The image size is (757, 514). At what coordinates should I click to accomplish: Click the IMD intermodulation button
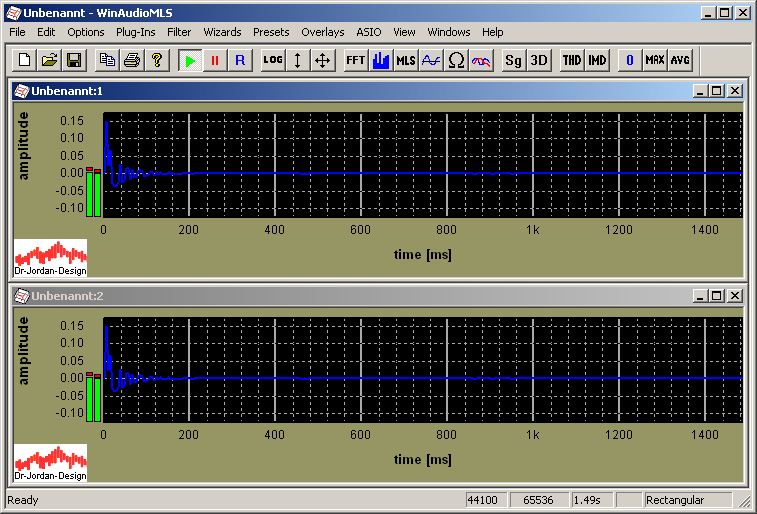tap(597, 60)
